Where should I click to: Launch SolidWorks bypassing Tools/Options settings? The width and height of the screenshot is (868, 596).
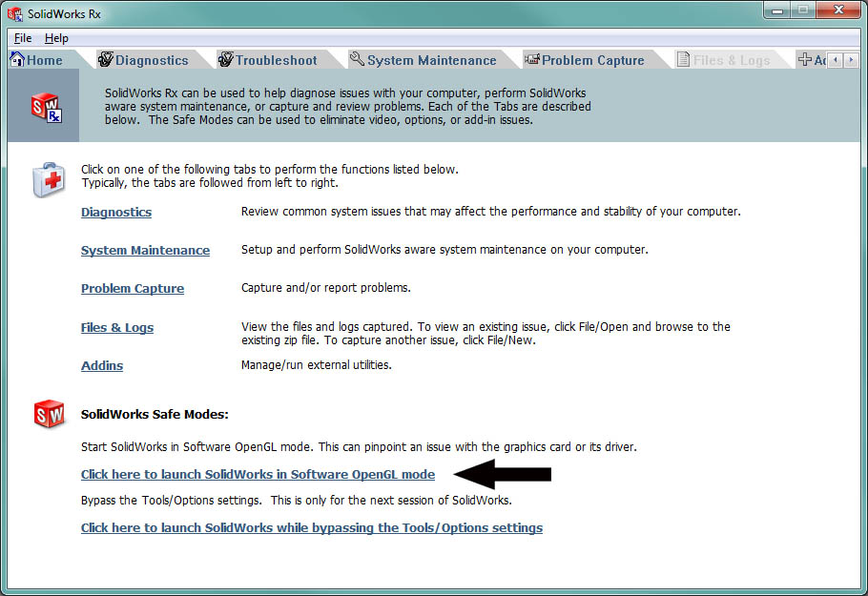(x=312, y=528)
